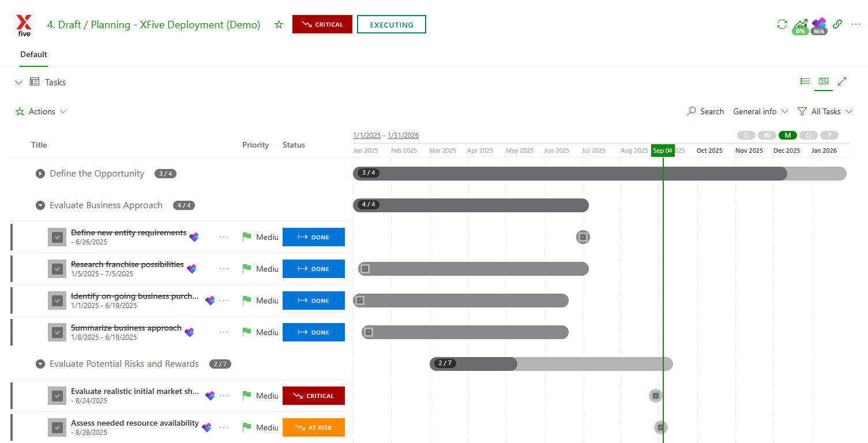
Task: Open the Actions dropdown
Action: (x=42, y=111)
